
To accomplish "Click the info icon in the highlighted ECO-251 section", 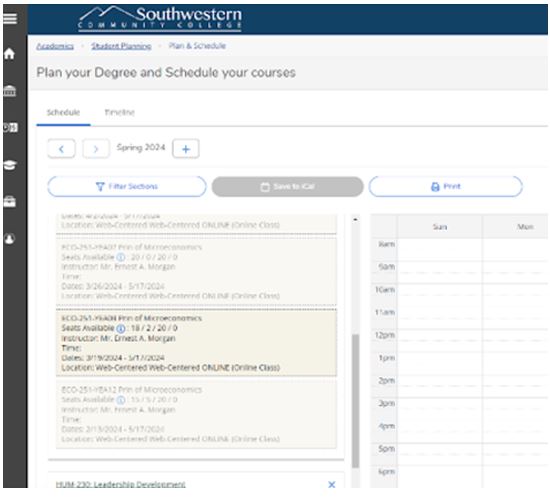I will click(x=121, y=329).
